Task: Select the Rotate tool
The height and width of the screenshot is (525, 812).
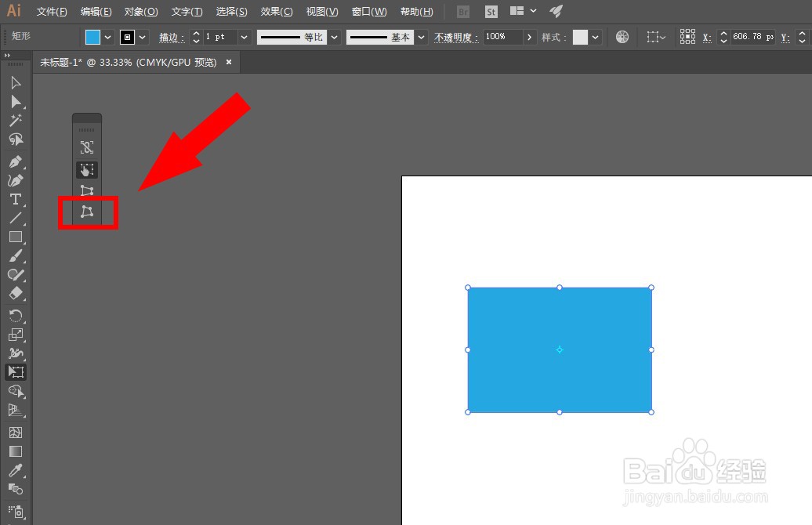Action: 16,315
